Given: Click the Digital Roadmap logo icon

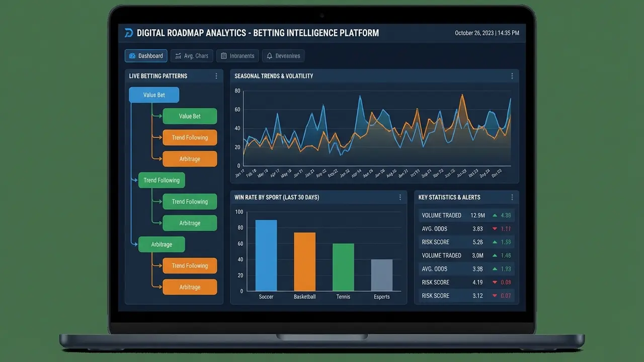Looking at the screenshot, I should pos(129,33).
